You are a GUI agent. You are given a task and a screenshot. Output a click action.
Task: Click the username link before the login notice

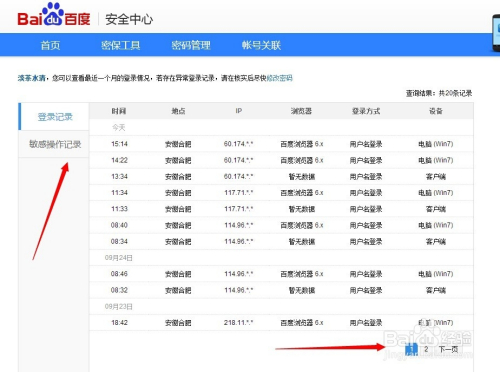[x=31, y=78]
